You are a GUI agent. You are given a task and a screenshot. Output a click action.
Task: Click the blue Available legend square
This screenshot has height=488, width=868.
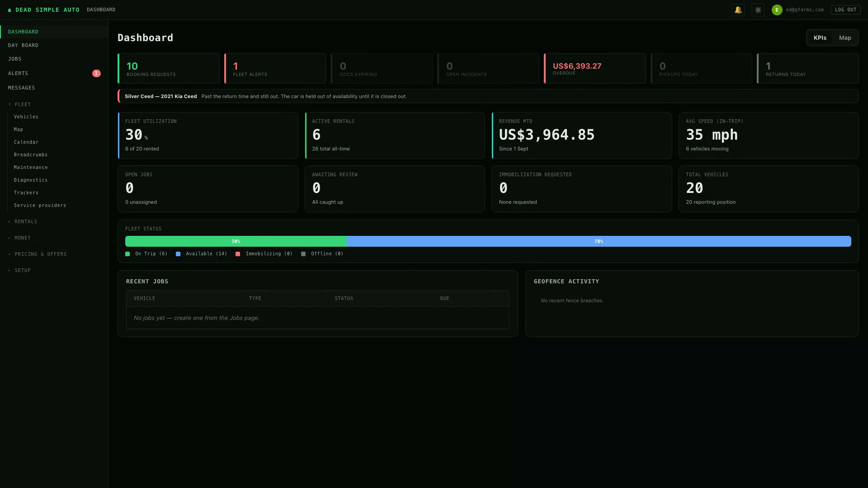[178, 254]
